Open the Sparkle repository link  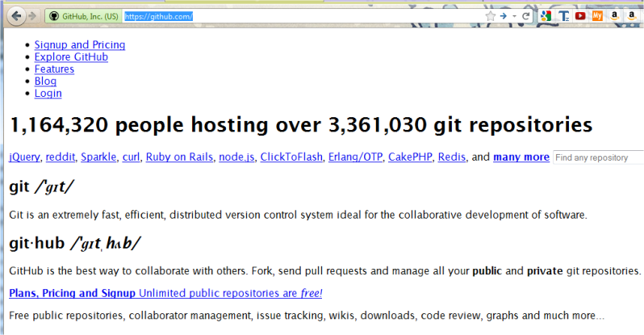click(x=98, y=157)
